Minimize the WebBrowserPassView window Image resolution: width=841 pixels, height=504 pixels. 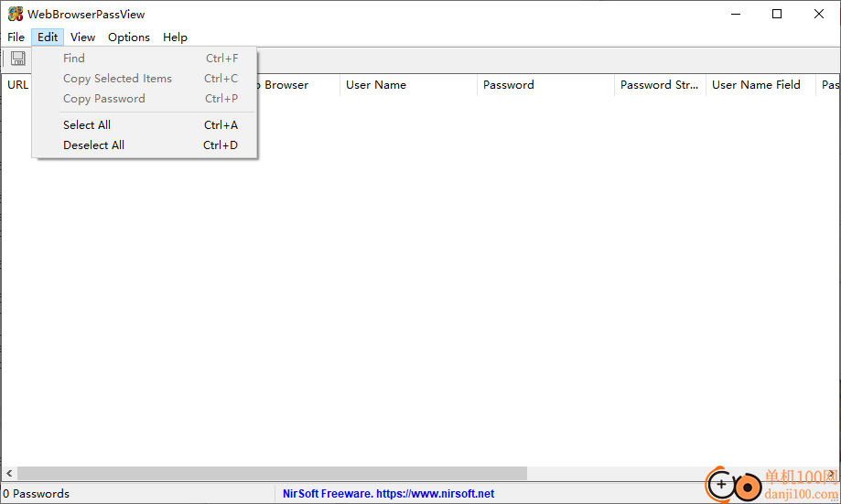736,14
